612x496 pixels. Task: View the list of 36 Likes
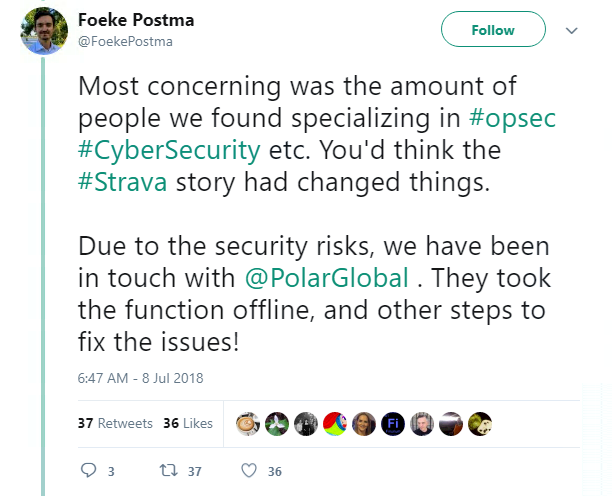pyautogui.click(x=188, y=423)
